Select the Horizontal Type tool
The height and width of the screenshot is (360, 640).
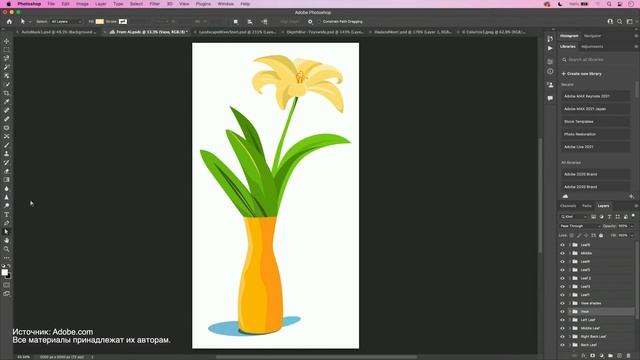coord(7,215)
